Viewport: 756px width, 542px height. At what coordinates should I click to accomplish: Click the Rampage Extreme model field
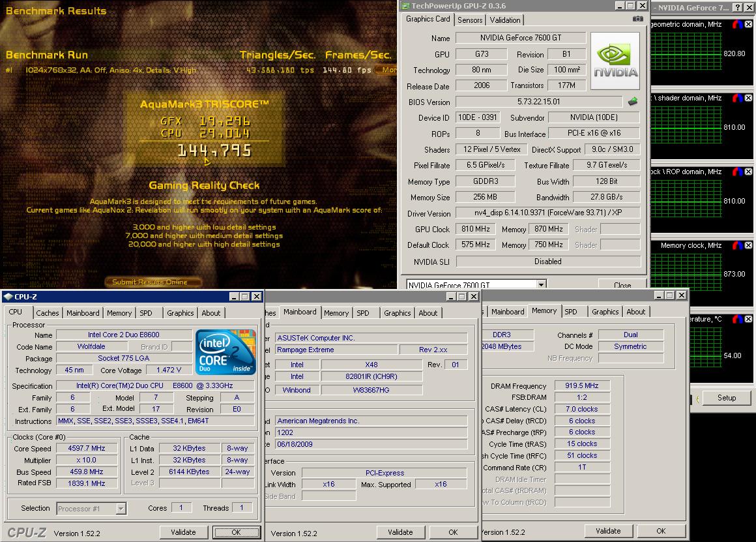click(x=336, y=350)
